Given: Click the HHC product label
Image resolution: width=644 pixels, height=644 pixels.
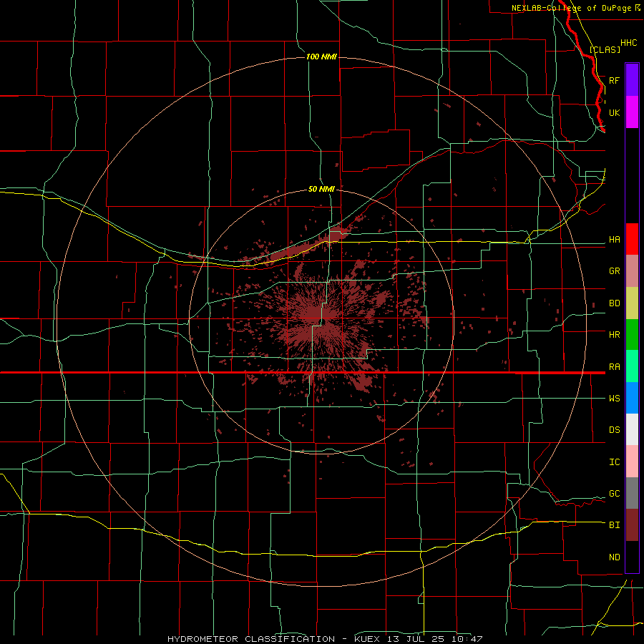Looking at the screenshot, I should click(x=628, y=43).
